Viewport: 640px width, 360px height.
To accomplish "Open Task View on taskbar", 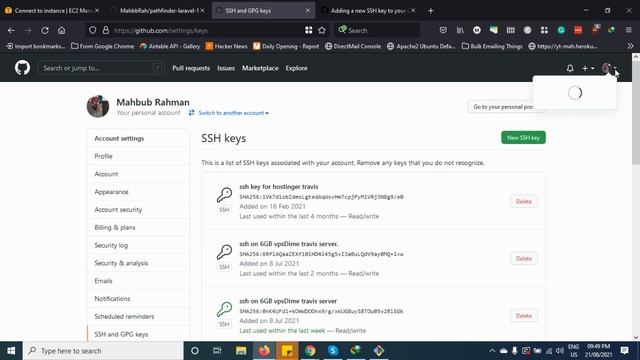I will click(x=217, y=351).
